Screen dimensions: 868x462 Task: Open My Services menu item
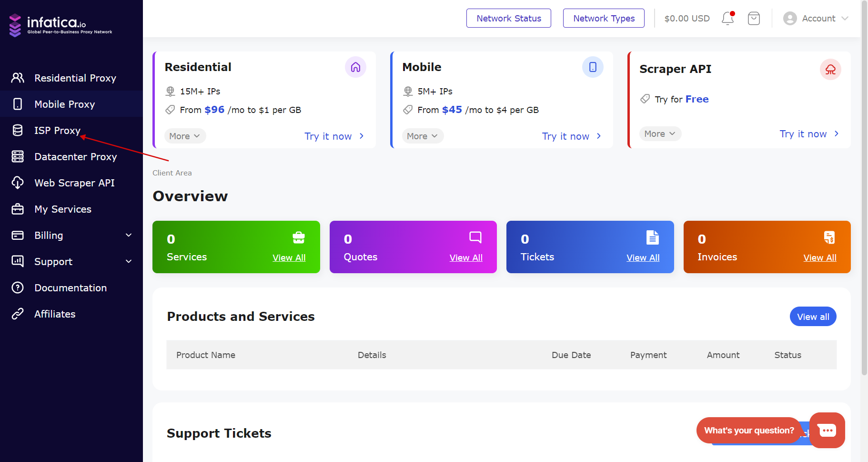(71, 209)
